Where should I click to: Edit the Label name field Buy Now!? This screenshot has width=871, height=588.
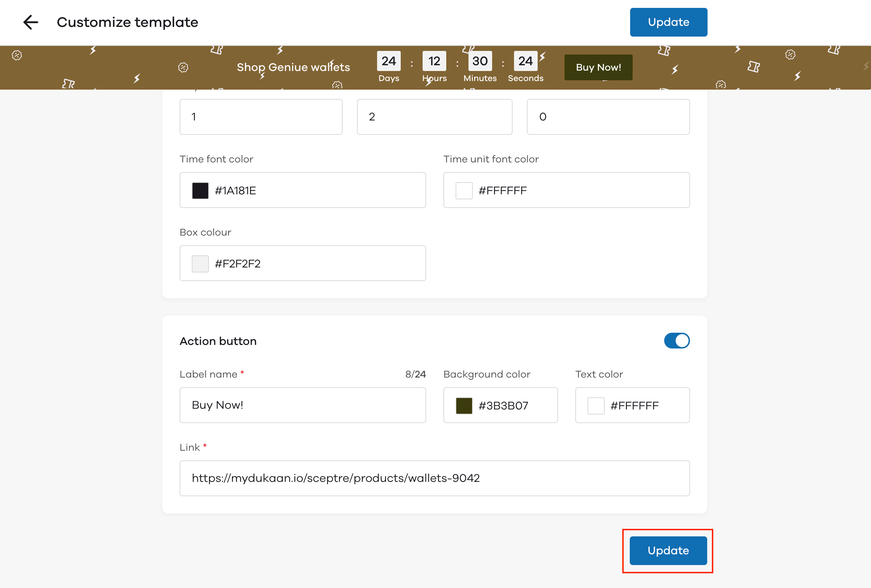click(x=303, y=405)
